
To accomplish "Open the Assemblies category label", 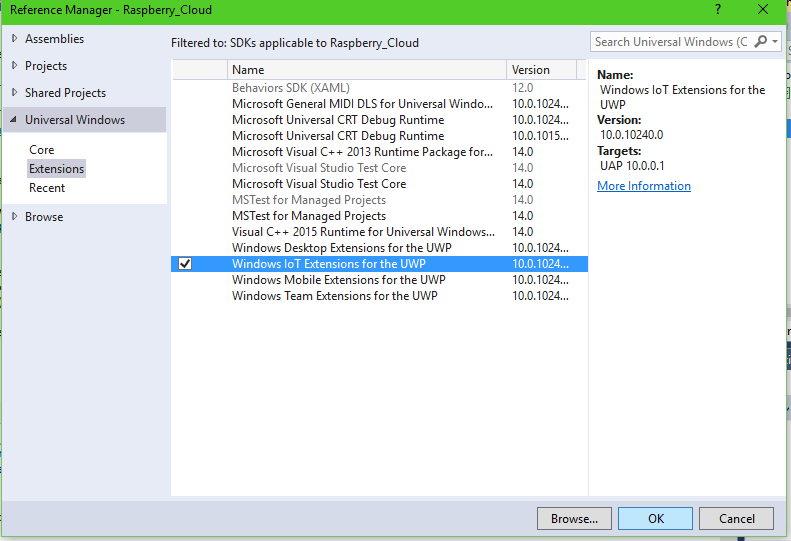I will [x=54, y=39].
